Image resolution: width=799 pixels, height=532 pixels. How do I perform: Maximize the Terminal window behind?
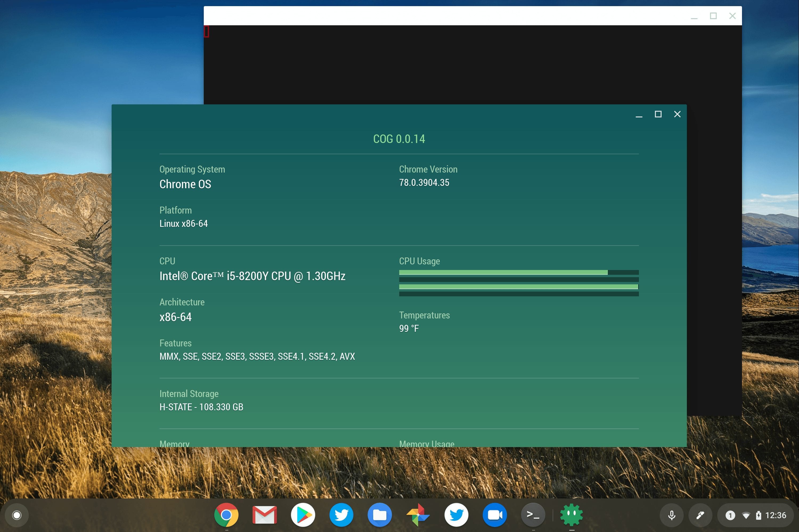click(x=713, y=16)
